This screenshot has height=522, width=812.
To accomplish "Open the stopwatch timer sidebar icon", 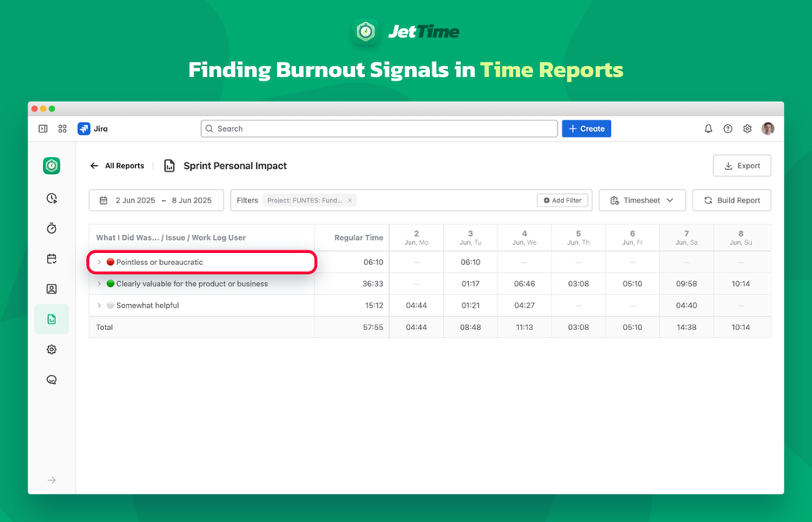I will (51, 228).
